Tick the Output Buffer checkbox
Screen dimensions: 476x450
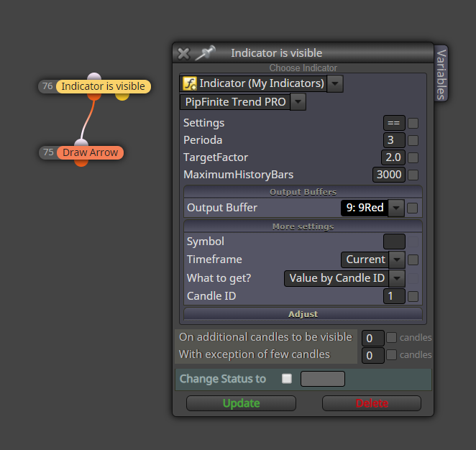412,208
